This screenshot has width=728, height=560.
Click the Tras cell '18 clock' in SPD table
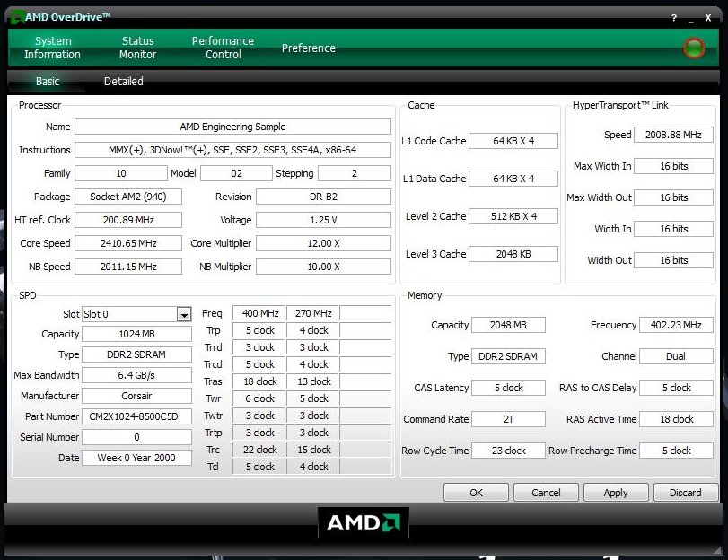coord(259,381)
